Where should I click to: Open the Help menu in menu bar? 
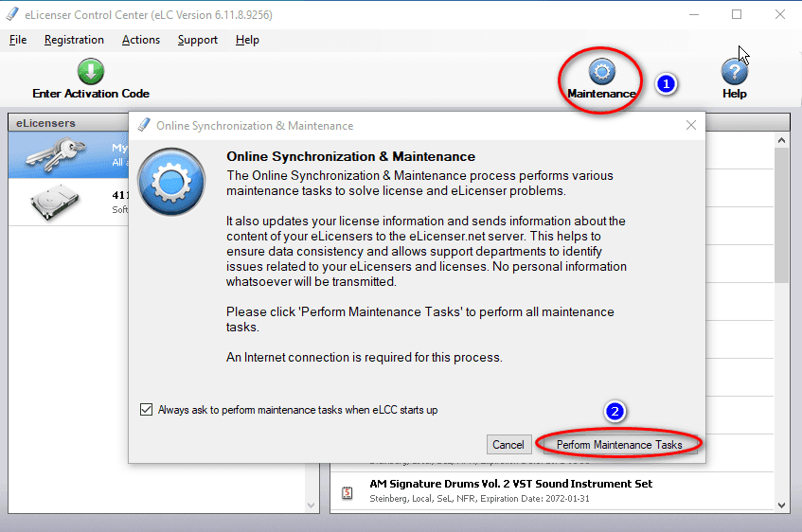pyautogui.click(x=247, y=40)
